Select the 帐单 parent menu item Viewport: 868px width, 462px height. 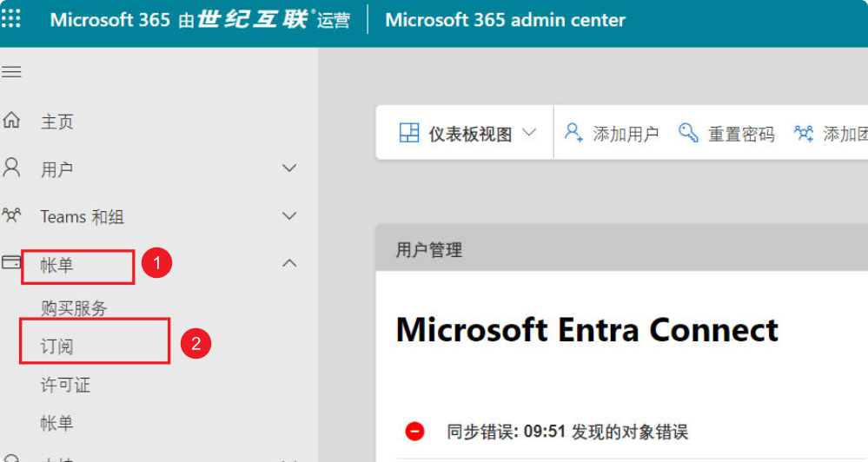[x=57, y=265]
